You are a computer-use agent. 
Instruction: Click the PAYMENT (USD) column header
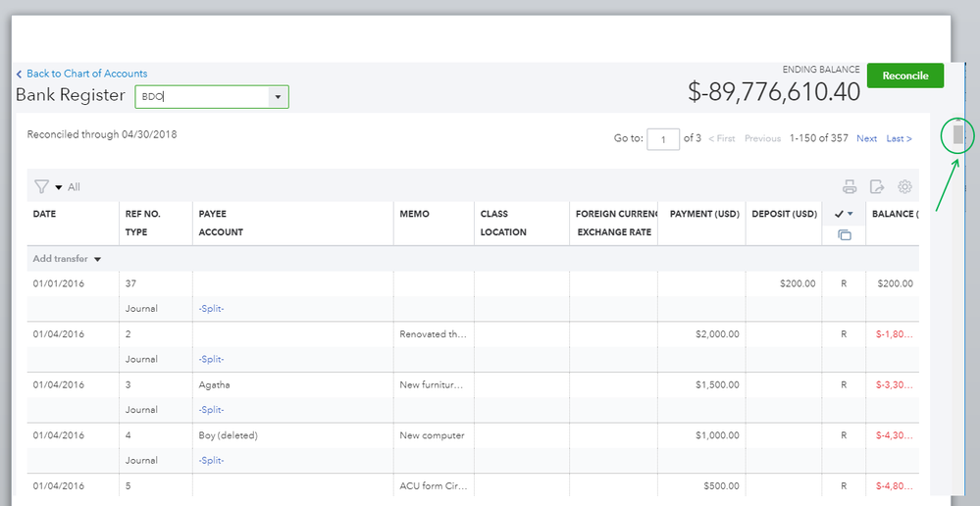[x=704, y=214]
